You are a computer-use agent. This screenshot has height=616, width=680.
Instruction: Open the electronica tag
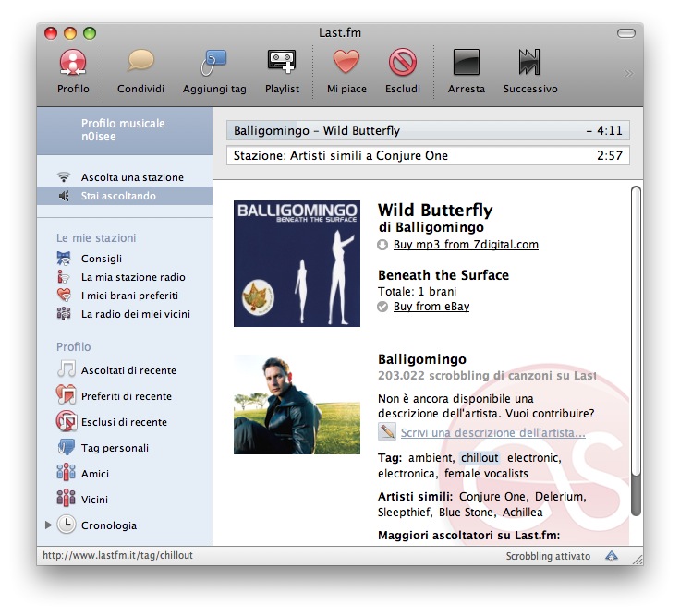(x=407, y=474)
